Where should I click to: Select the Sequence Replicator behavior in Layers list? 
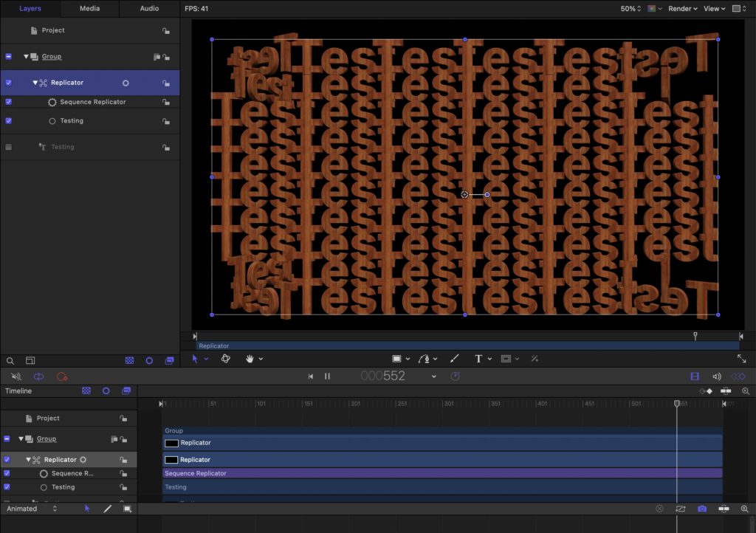click(x=90, y=102)
